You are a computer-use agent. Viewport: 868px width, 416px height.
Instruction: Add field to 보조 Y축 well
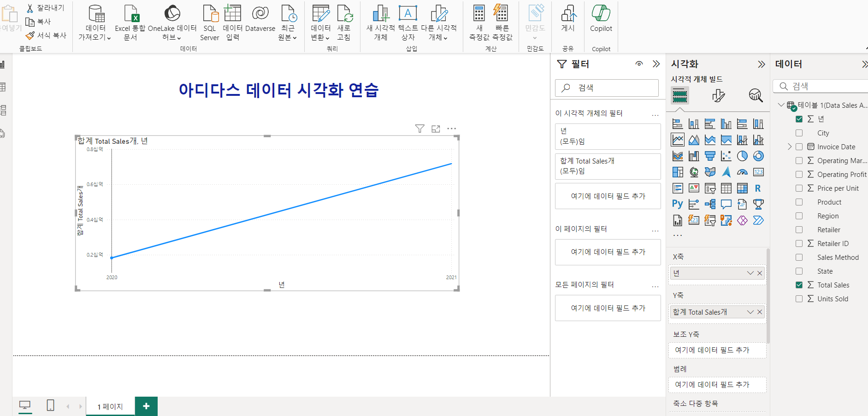pyautogui.click(x=717, y=350)
